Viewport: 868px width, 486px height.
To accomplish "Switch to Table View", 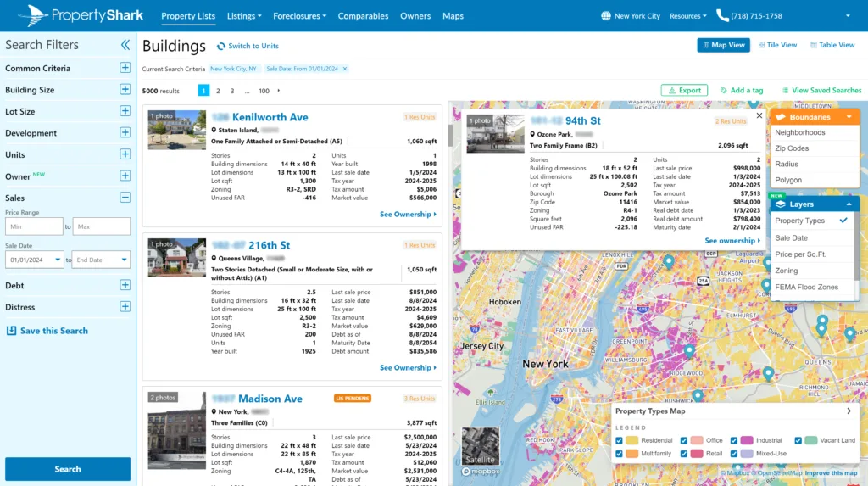I will [832, 45].
